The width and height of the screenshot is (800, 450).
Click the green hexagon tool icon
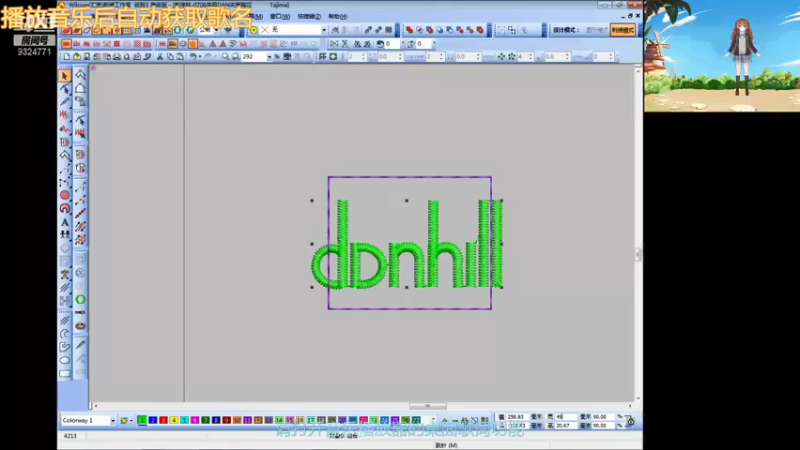coord(80,299)
